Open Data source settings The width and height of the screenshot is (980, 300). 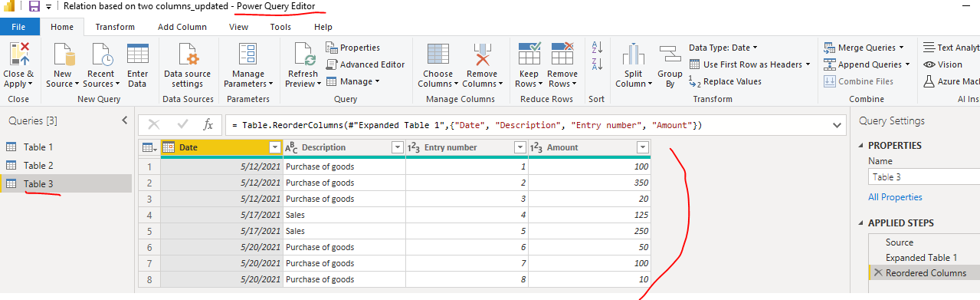pyautogui.click(x=188, y=54)
